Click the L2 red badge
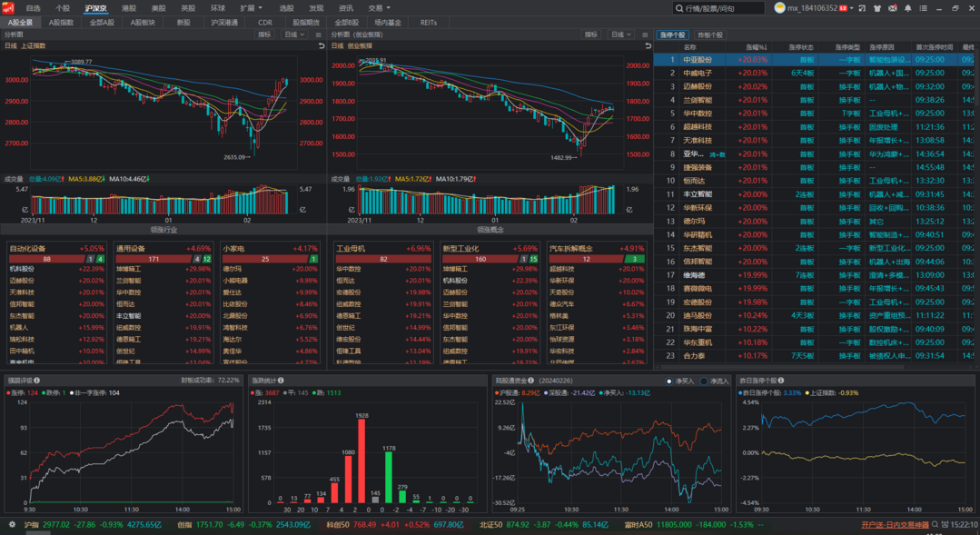This screenshot has width=980, height=535. tap(843, 8)
